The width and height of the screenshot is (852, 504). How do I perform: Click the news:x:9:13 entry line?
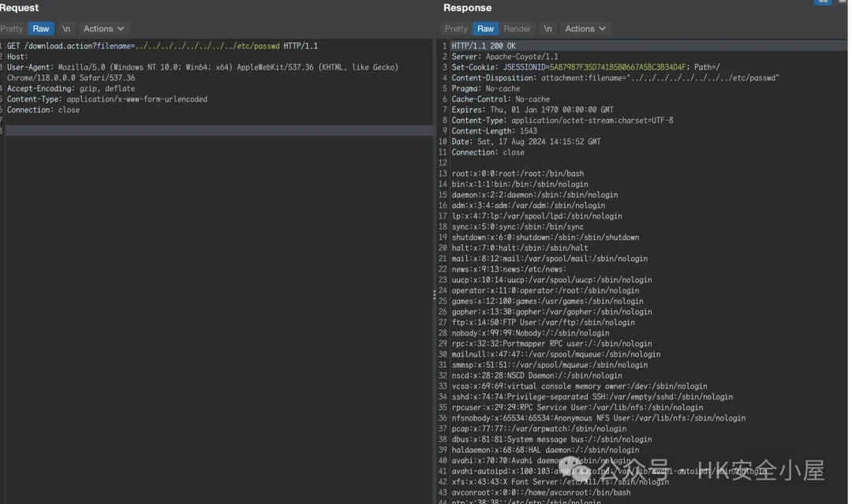pyautogui.click(x=509, y=270)
